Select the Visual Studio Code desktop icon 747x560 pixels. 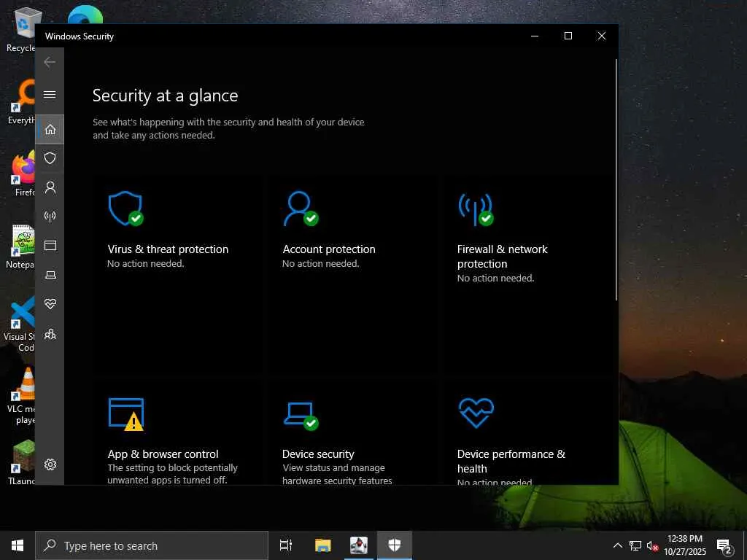[20, 324]
